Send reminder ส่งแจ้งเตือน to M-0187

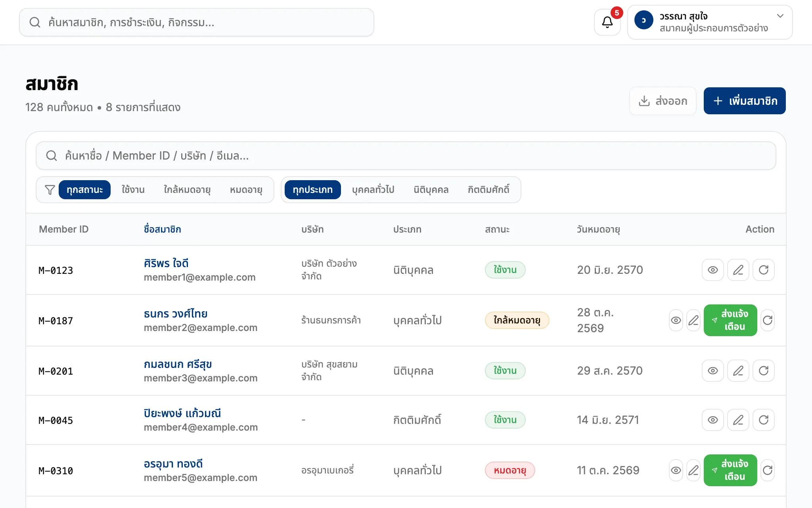click(x=730, y=320)
